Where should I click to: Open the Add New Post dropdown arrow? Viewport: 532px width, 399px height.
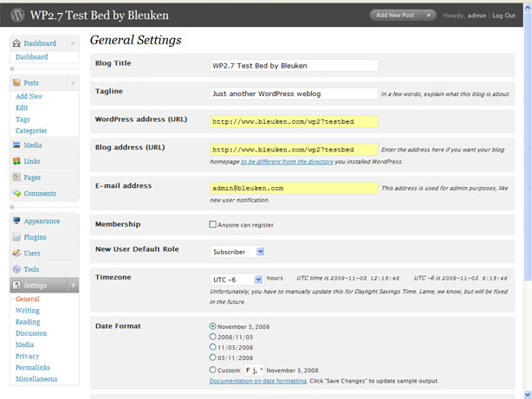coord(429,16)
